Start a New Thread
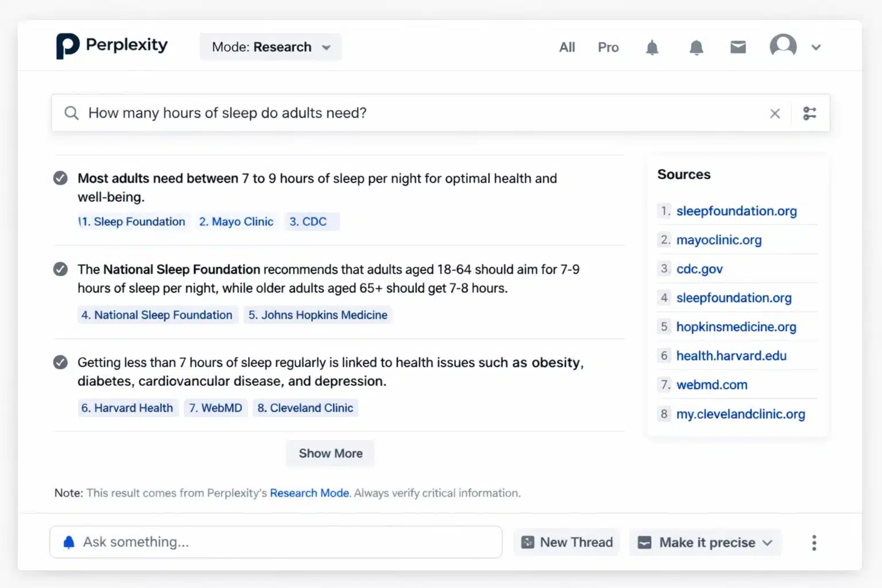Viewport: 882px width, 588px height. coord(567,543)
